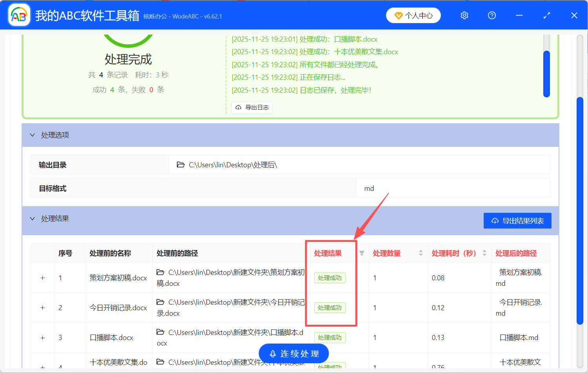Collapse the 处理结果 section chevron

(x=32, y=218)
